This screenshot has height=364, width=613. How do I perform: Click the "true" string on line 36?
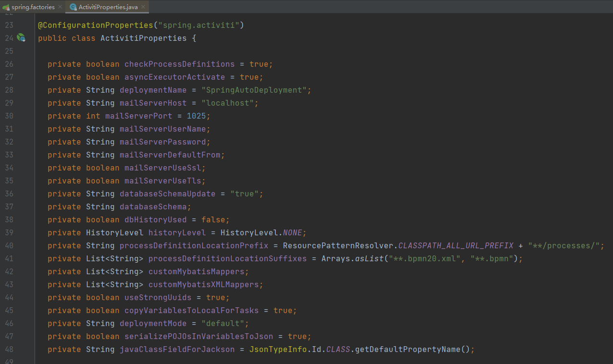(x=245, y=194)
